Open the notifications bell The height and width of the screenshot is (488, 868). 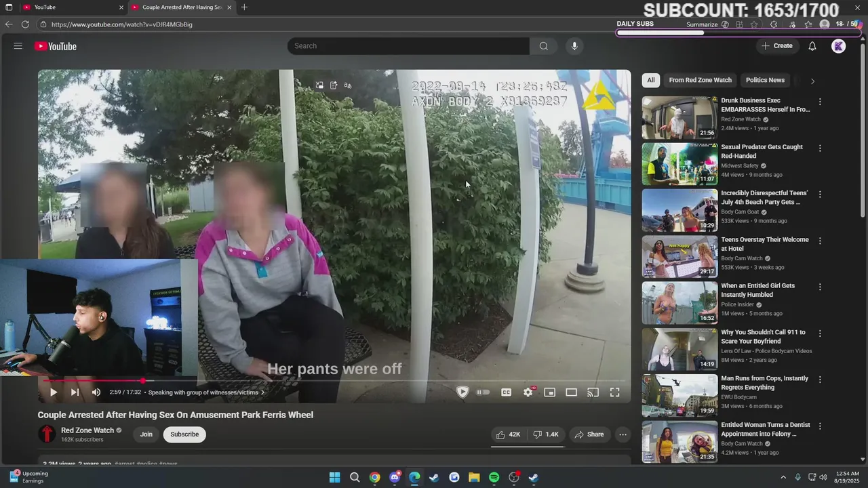click(812, 46)
